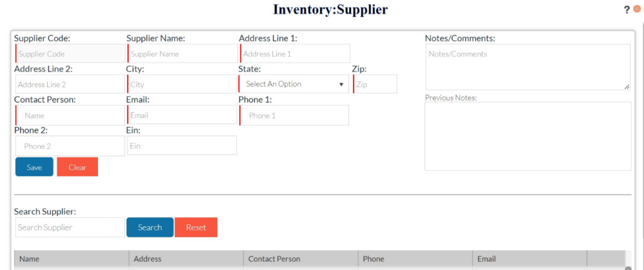Click the Address Line 1 input
The height and width of the screenshot is (270, 644).
[x=294, y=54]
